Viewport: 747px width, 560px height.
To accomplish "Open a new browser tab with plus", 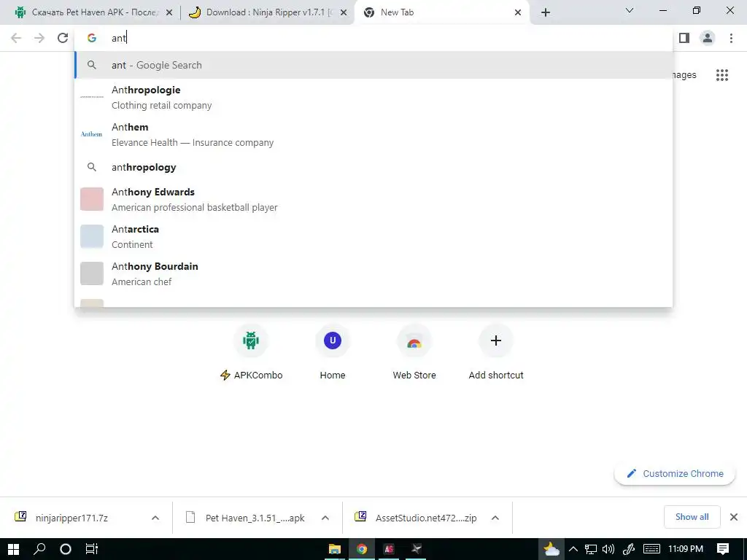I will (546, 12).
